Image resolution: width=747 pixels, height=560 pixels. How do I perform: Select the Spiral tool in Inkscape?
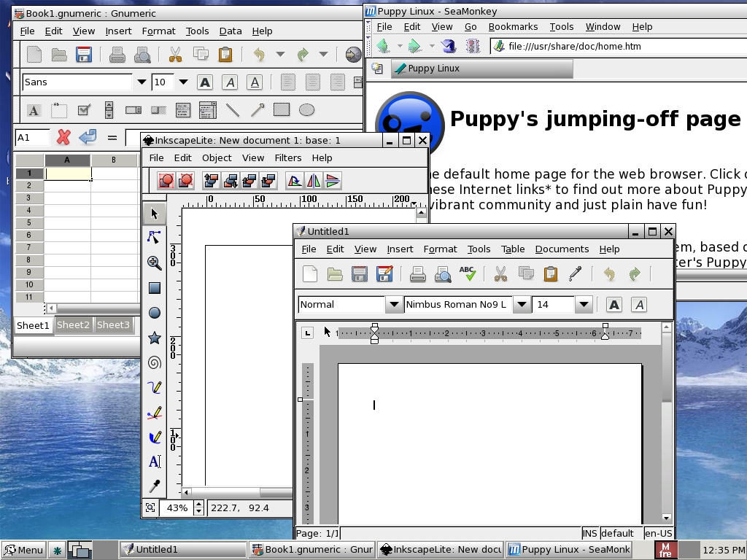154,362
